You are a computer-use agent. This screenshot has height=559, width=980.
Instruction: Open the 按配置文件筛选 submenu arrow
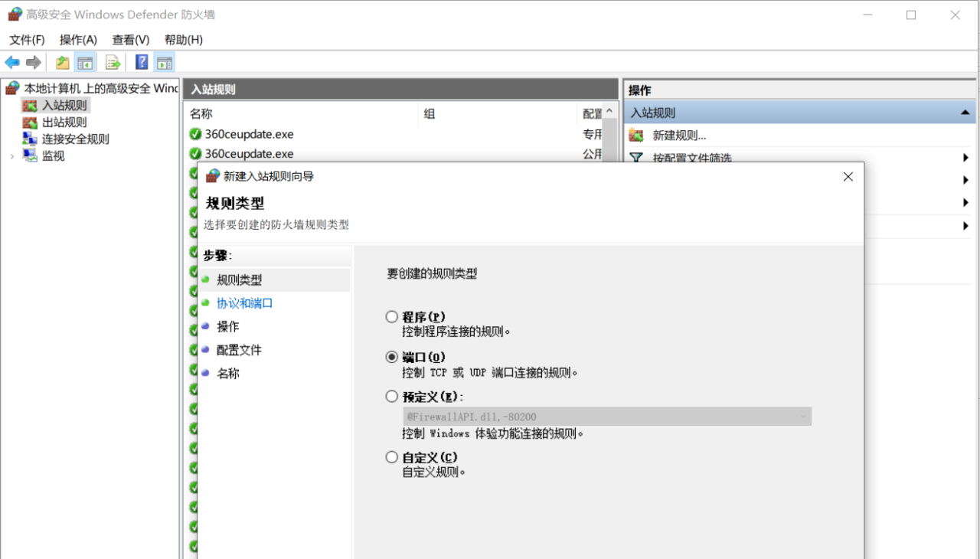click(966, 158)
